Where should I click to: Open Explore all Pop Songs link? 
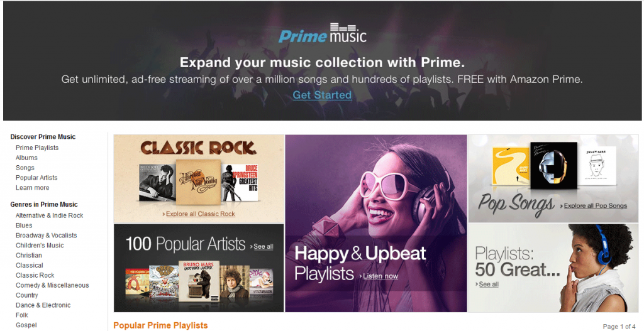pos(595,206)
